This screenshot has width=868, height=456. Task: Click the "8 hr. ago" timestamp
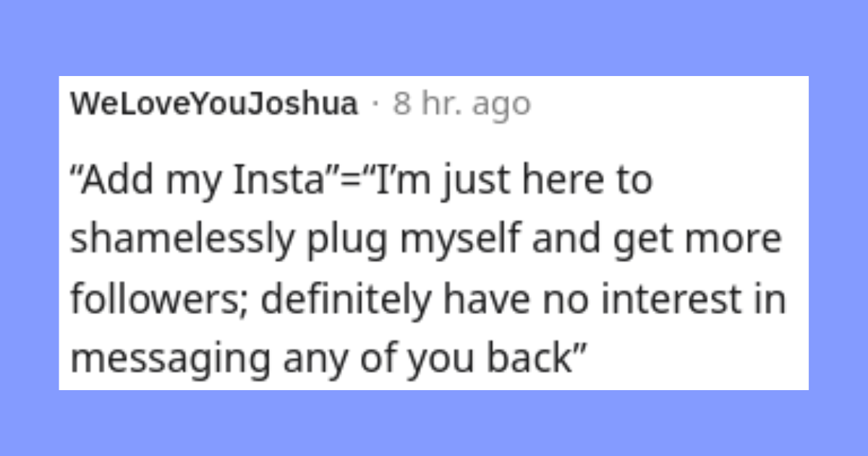point(461,104)
